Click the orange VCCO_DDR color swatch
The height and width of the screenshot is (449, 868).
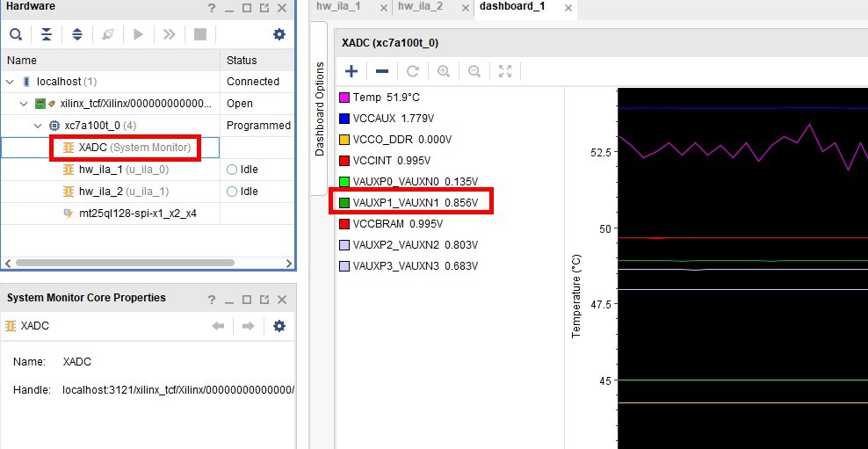(x=344, y=140)
